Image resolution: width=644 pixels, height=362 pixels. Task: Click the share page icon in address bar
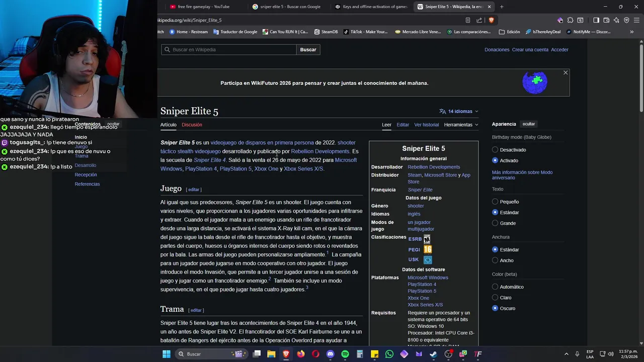pos(479,20)
